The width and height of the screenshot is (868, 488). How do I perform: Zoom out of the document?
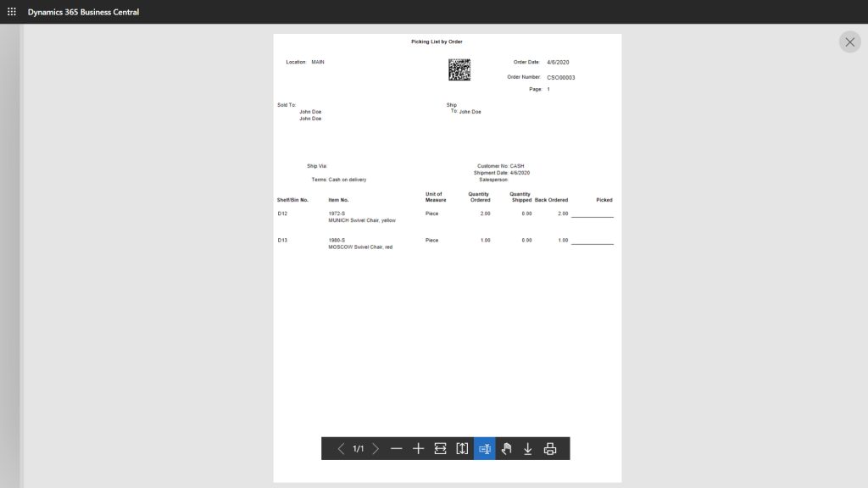click(397, 449)
